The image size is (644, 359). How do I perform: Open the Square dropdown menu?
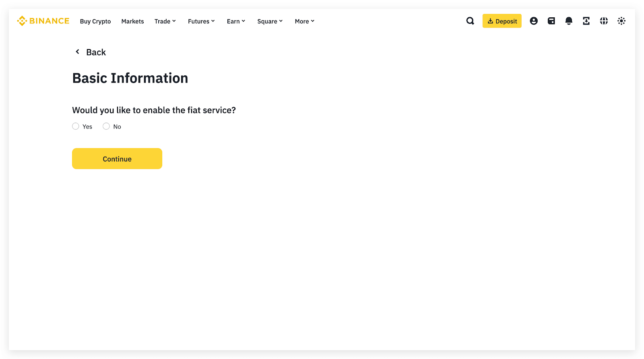pos(270,21)
